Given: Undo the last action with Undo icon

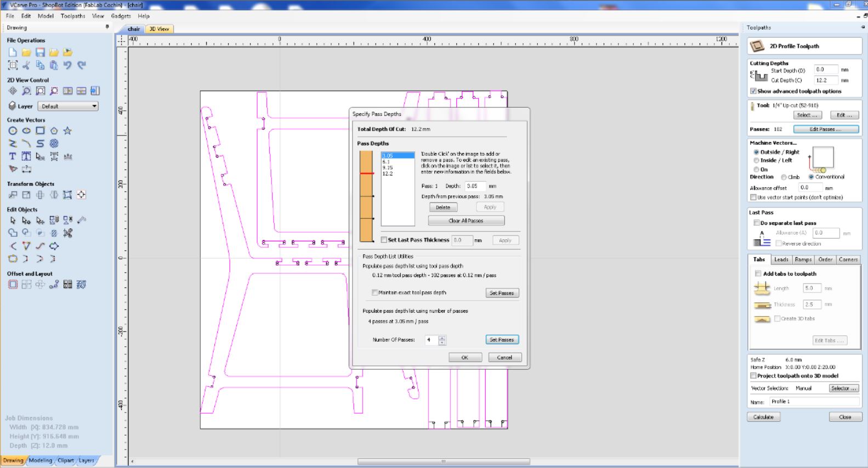Looking at the screenshot, I should point(67,65).
